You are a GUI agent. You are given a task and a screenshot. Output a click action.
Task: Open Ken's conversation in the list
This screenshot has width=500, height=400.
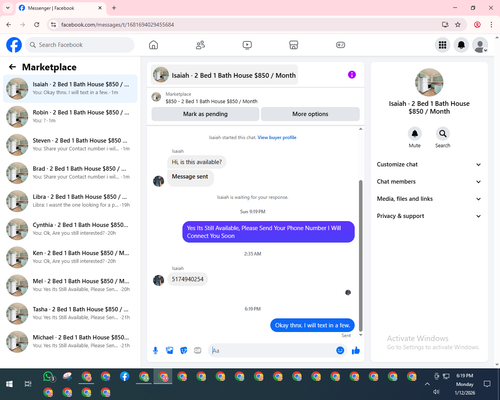(70, 257)
